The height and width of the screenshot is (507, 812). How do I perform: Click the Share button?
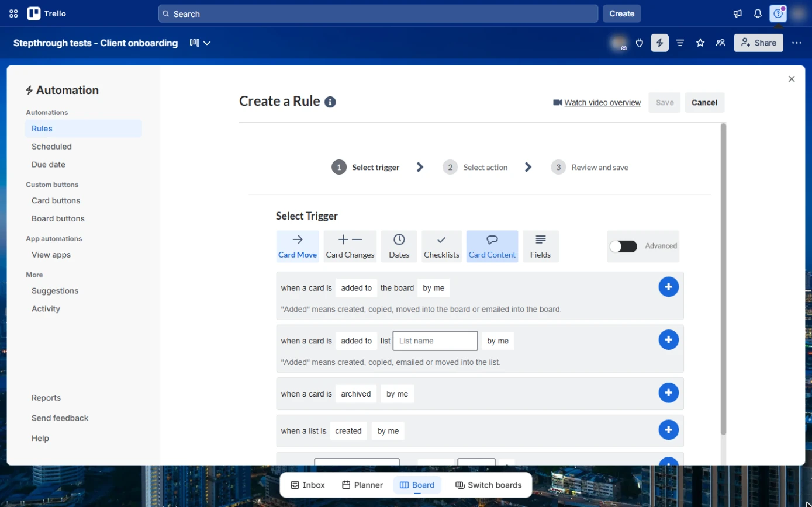[x=759, y=43]
